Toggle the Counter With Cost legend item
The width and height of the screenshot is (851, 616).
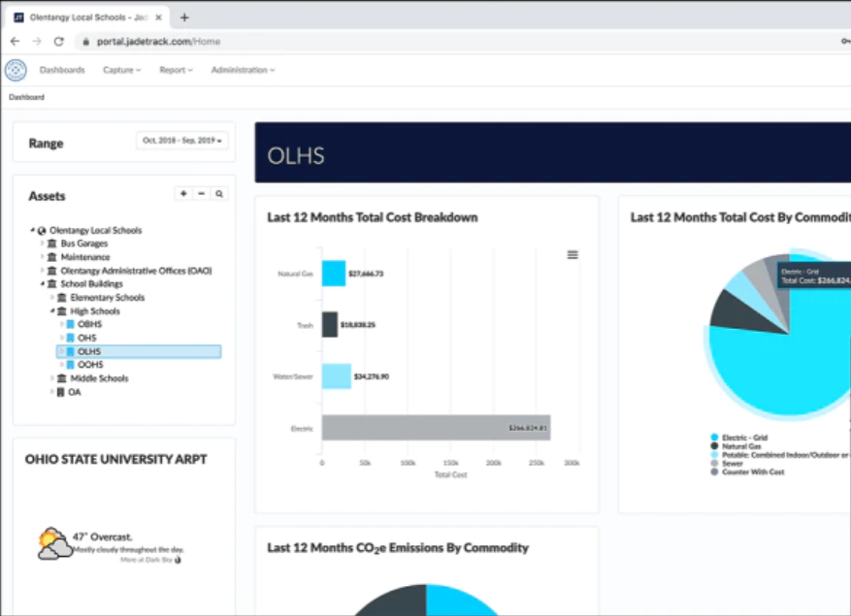(748, 472)
